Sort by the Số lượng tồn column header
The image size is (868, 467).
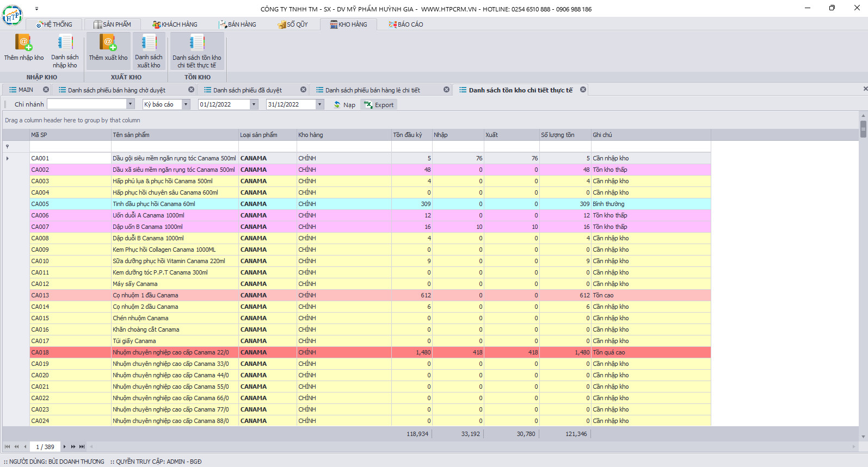pyautogui.click(x=565, y=135)
